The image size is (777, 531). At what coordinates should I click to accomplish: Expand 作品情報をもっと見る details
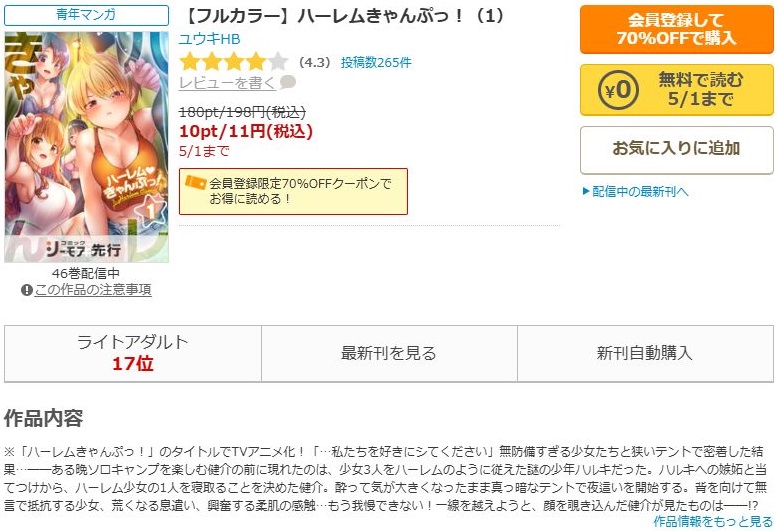pyautogui.click(x=713, y=521)
